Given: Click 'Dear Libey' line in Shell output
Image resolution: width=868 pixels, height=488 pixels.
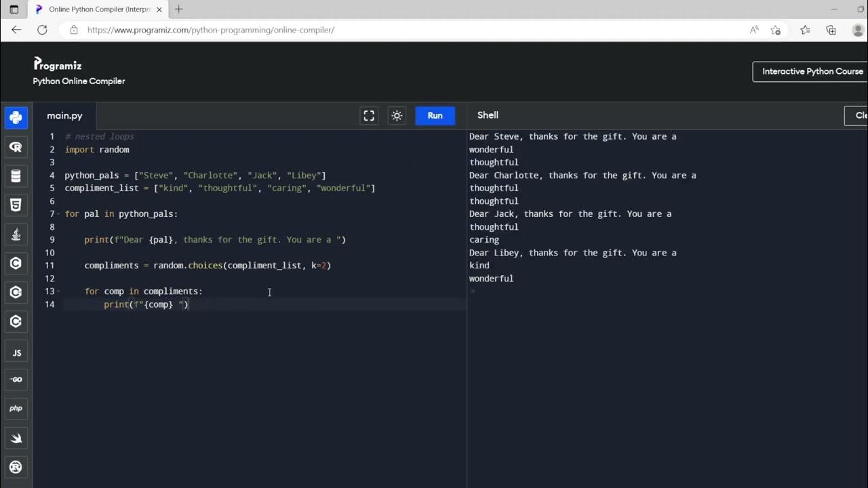Looking at the screenshot, I should [573, 253].
